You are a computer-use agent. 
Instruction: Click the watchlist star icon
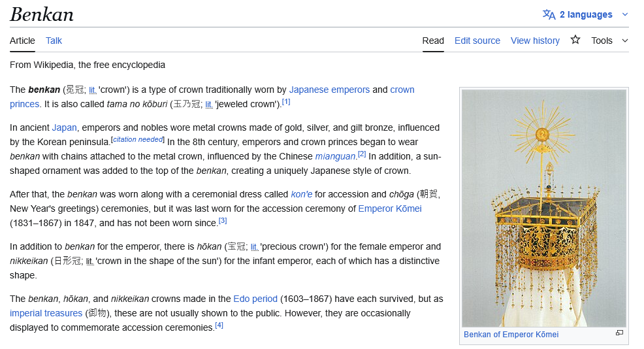coord(575,40)
